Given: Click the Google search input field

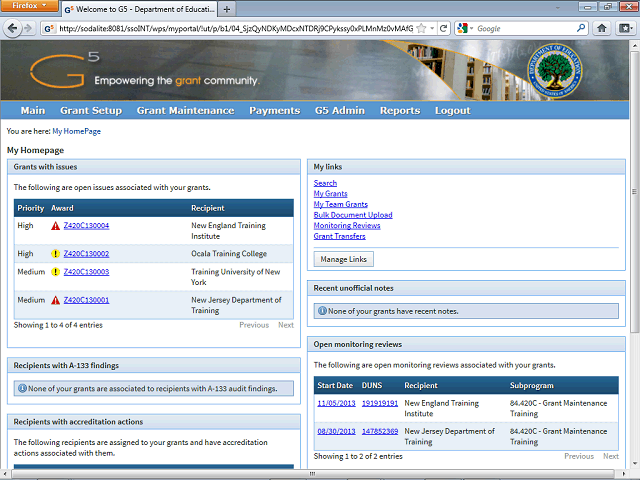Looking at the screenshot, I should (526, 29).
